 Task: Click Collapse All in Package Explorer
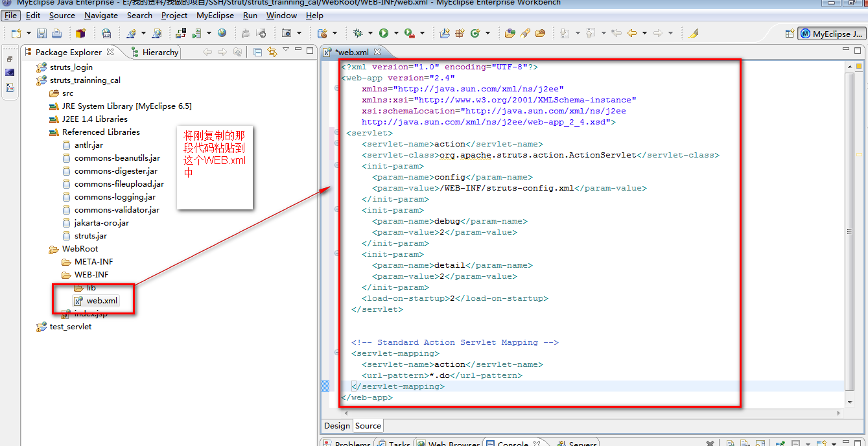pos(257,52)
